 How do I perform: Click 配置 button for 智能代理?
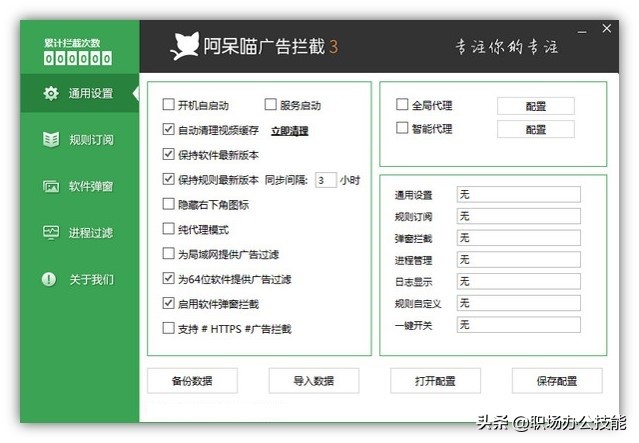[x=535, y=129]
